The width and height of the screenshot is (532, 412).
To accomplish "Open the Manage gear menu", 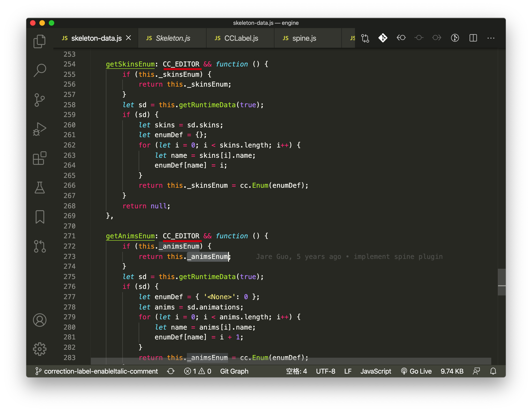I will (40, 349).
